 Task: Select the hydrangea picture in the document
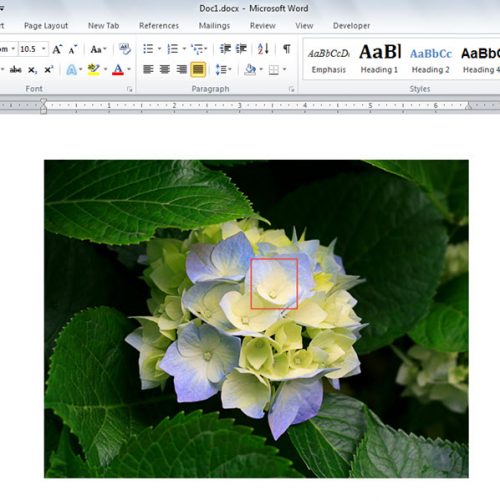click(x=256, y=319)
